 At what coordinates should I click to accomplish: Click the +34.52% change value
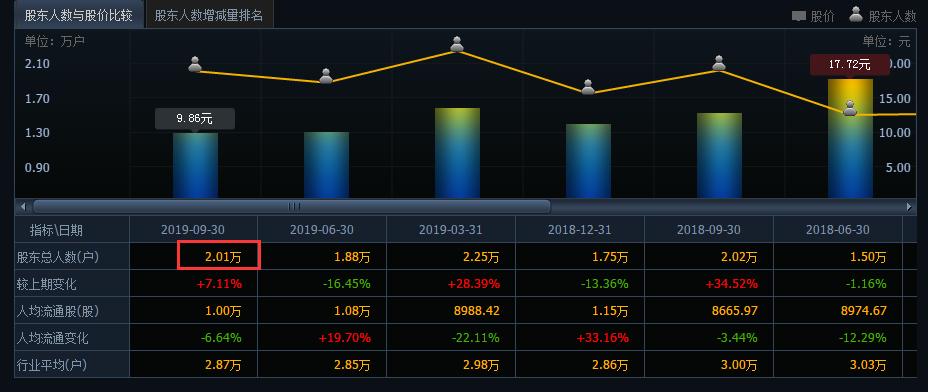(732, 284)
